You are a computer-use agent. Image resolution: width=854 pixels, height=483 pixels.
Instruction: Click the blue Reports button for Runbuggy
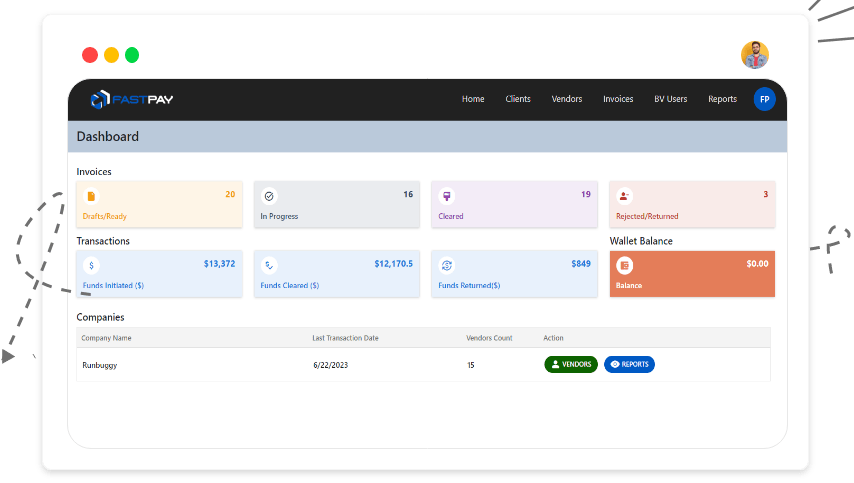click(629, 365)
